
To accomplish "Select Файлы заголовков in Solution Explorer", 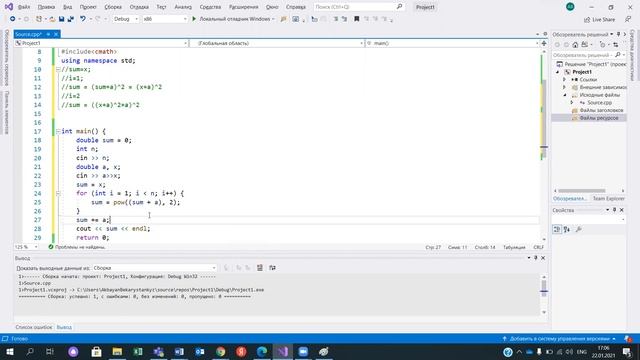I will point(601,110).
